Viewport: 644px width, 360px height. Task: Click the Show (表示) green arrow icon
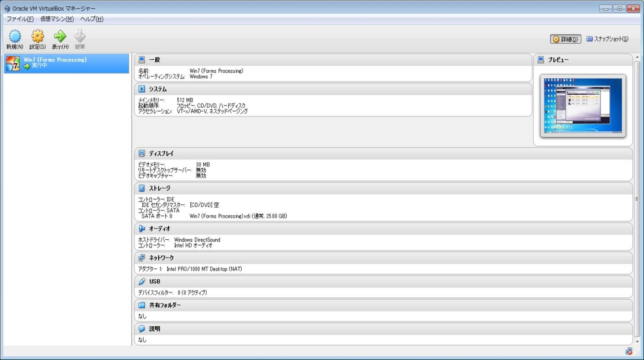click(x=60, y=36)
